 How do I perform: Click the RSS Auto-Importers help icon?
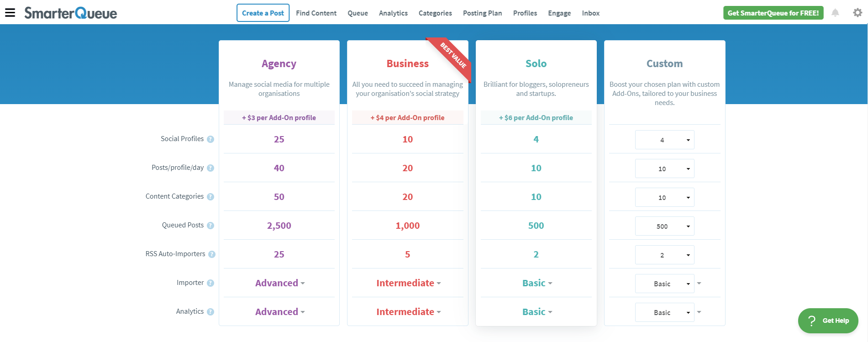point(210,254)
